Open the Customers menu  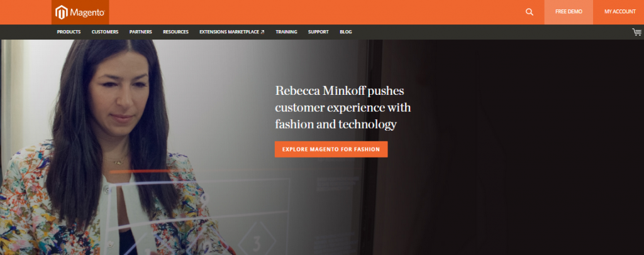[105, 32]
